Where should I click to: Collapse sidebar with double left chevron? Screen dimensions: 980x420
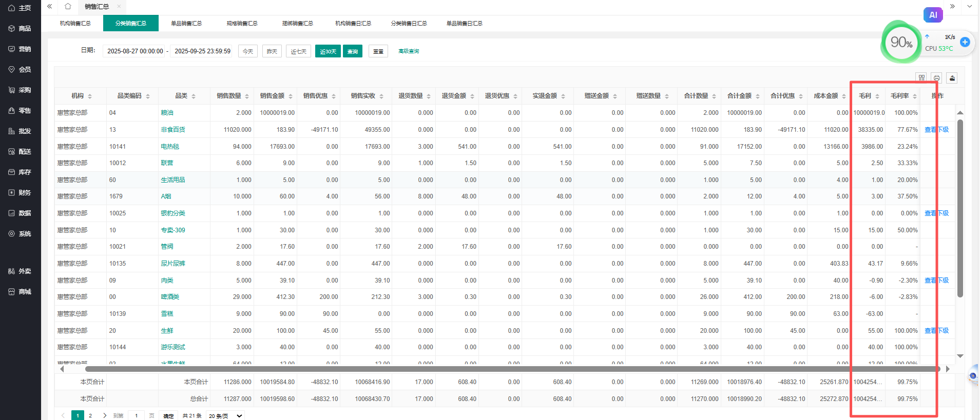pos(50,7)
